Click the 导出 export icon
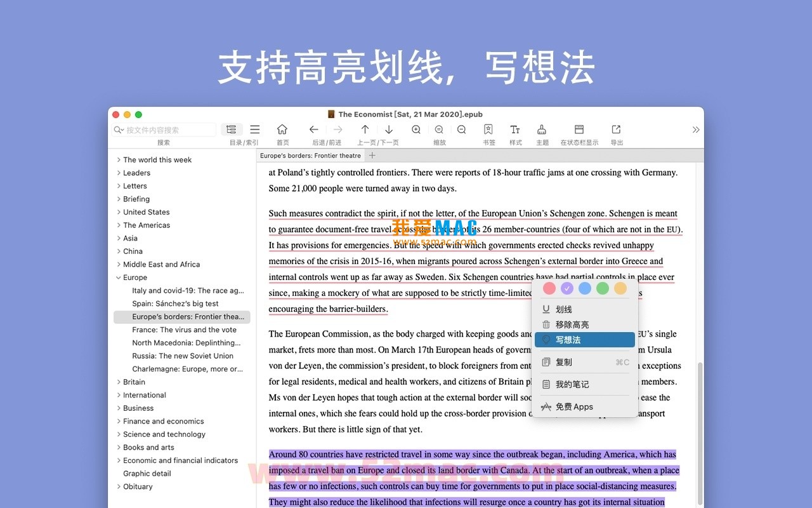Screen dimensions: 812x508 click(x=616, y=129)
